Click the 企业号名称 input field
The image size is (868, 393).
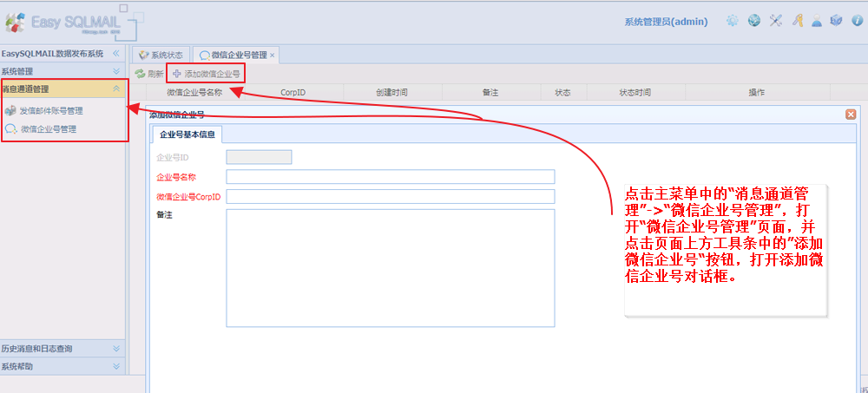coord(390,177)
